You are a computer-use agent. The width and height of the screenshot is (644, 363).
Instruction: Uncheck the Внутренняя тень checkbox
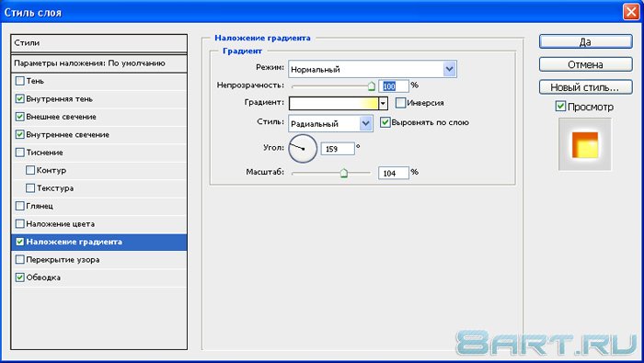coord(19,99)
